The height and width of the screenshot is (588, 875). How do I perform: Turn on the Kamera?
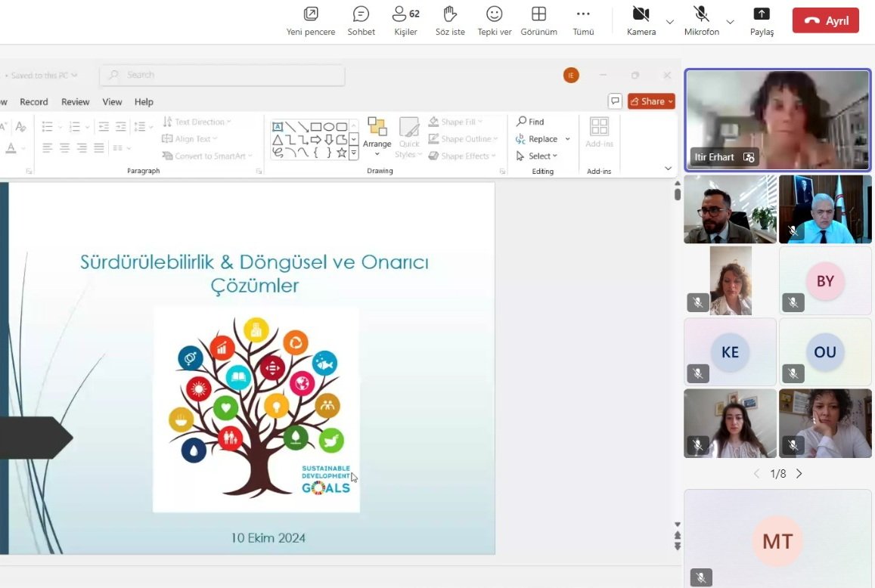pyautogui.click(x=641, y=21)
